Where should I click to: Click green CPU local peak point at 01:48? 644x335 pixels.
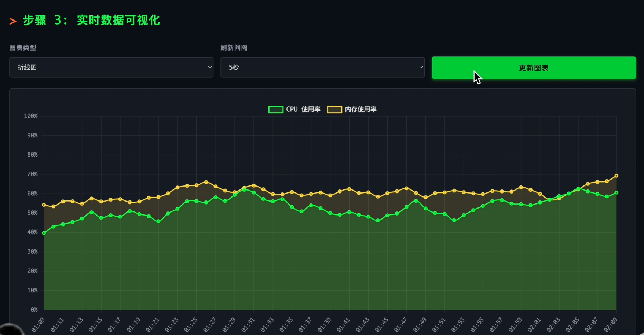tap(416, 201)
